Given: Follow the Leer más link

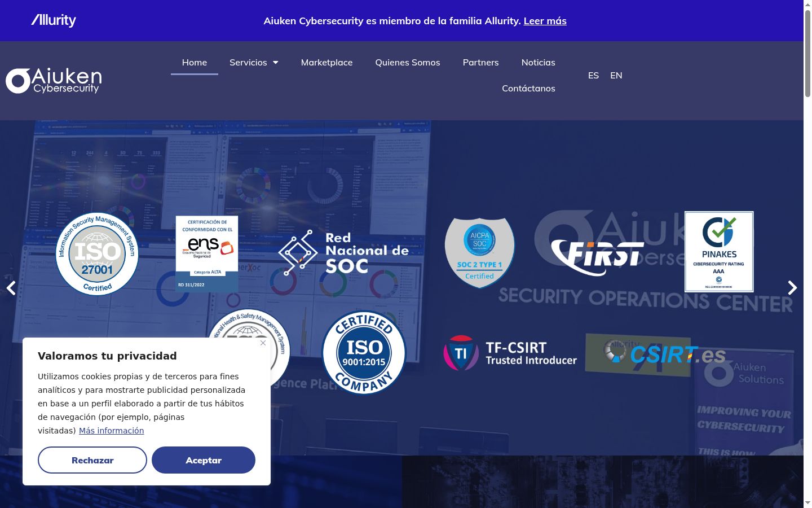Looking at the screenshot, I should pos(545,21).
